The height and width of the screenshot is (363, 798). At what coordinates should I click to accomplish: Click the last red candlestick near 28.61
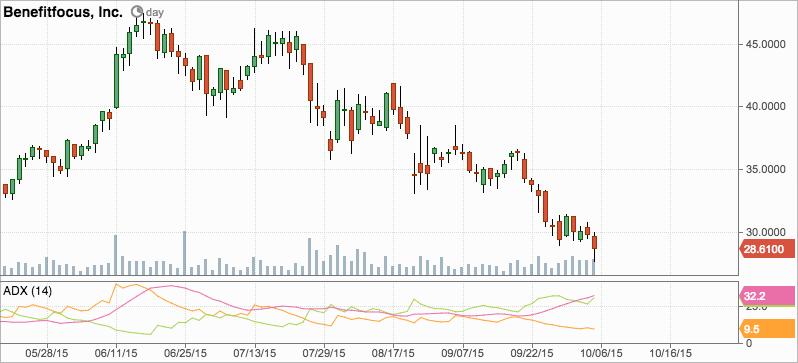point(594,246)
